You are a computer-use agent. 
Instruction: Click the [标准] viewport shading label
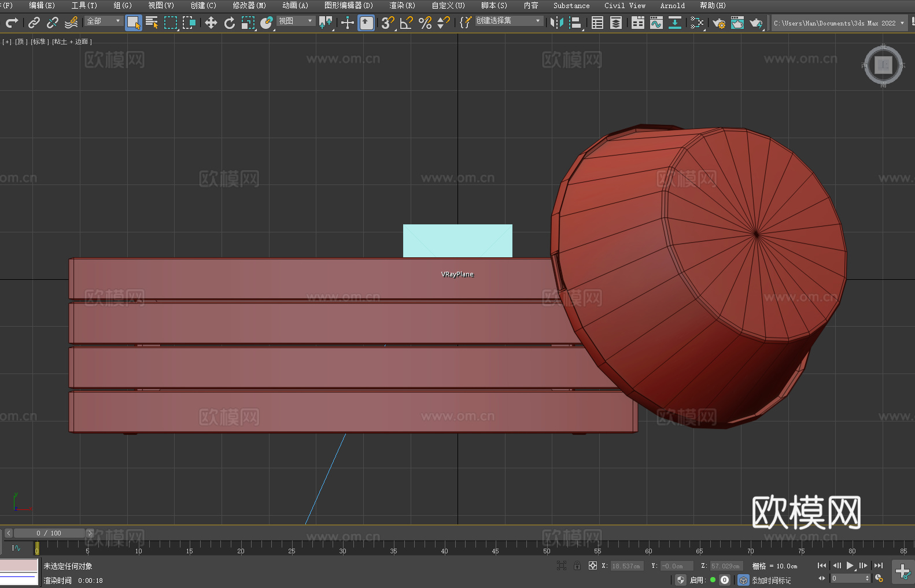40,42
